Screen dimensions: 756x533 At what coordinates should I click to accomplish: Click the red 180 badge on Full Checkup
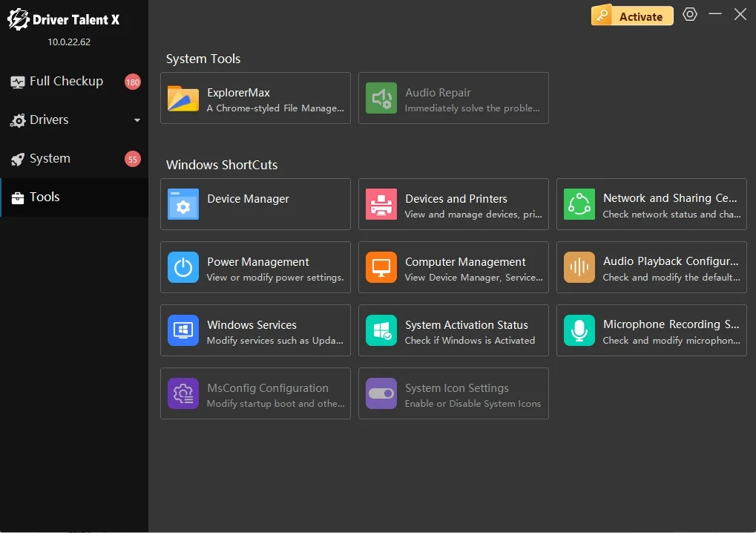click(133, 82)
